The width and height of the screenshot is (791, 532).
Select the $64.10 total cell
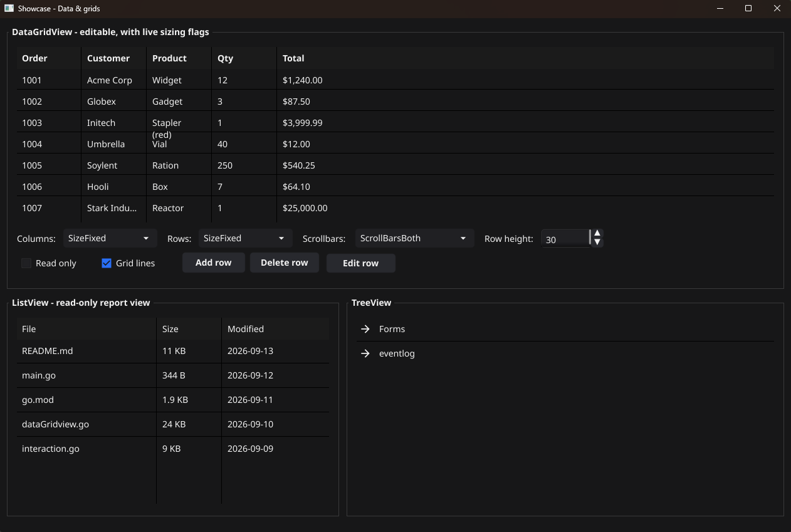[x=525, y=187]
